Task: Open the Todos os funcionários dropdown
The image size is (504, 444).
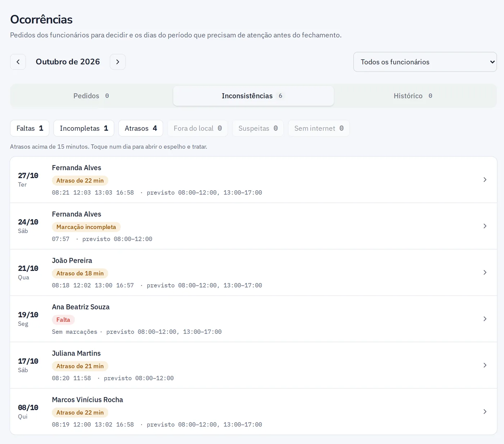Action: [425, 62]
